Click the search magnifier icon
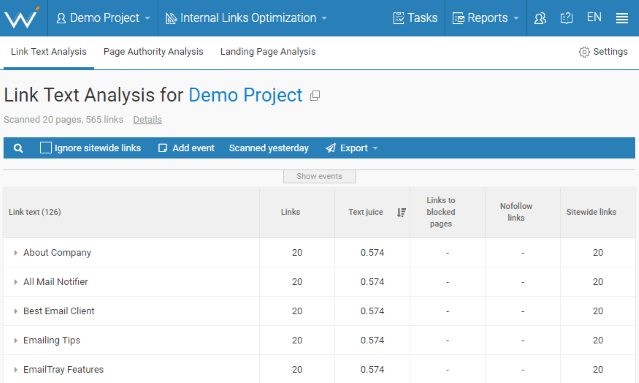Viewport: 639px width, 383px height. click(x=18, y=148)
